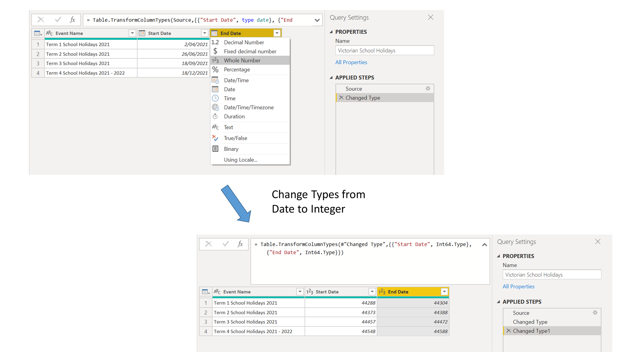Screen dimensions: 644x362
Task: Choose Decimal Number data type
Action: [x=250, y=42]
